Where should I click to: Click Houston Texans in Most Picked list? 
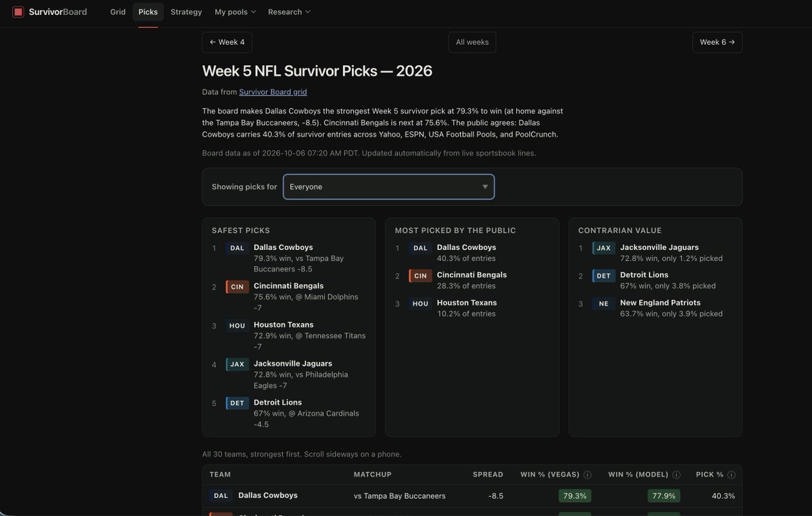467,303
